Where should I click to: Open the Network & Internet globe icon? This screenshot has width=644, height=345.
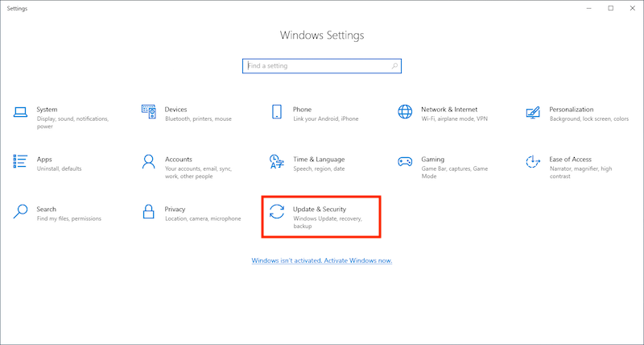[405, 112]
